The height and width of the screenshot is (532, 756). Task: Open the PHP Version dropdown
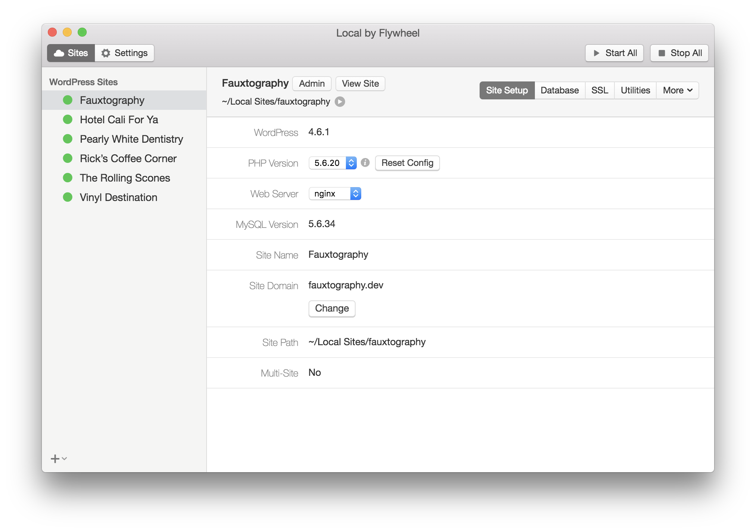point(332,163)
